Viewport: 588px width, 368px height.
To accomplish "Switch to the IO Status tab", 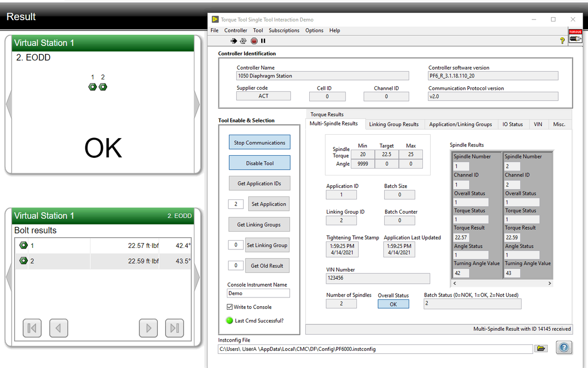I will [513, 124].
